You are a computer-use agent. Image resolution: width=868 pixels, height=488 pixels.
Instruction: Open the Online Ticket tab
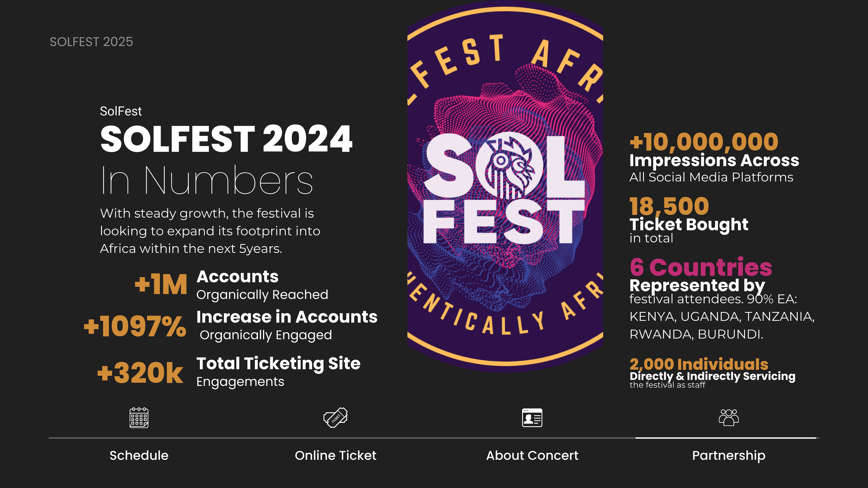point(336,455)
